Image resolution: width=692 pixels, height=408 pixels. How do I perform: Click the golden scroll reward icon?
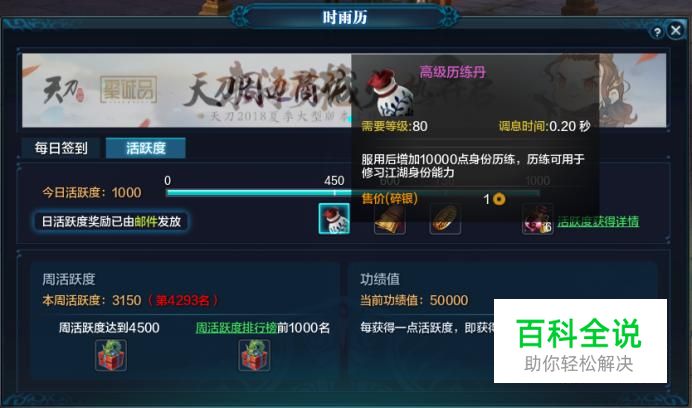pyautogui.click(x=390, y=219)
